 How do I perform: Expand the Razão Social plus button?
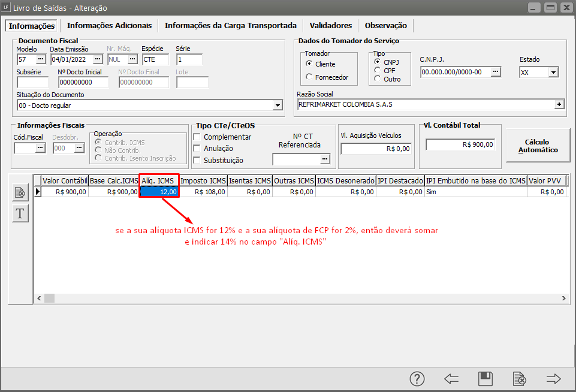point(559,104)
